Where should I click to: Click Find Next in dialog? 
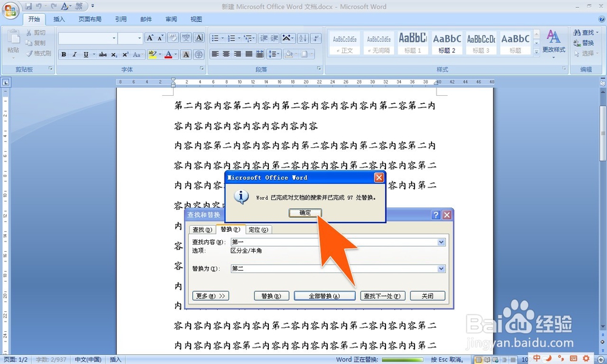(x=382, y=296)
